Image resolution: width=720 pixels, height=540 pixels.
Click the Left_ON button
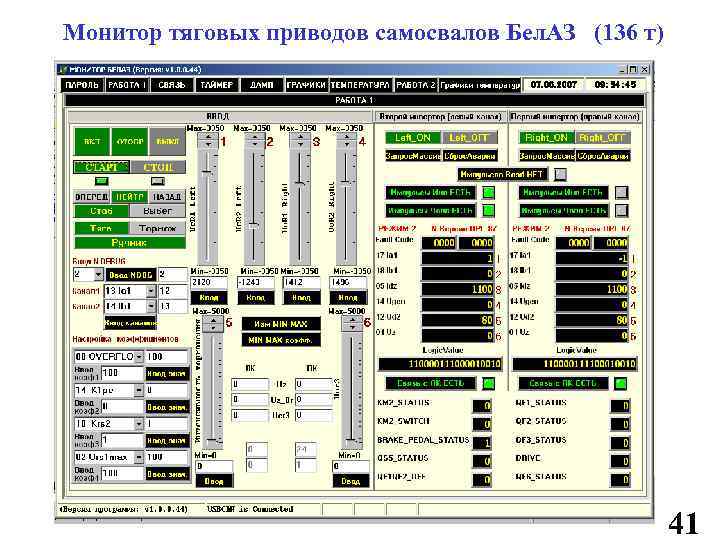point(413,137)
